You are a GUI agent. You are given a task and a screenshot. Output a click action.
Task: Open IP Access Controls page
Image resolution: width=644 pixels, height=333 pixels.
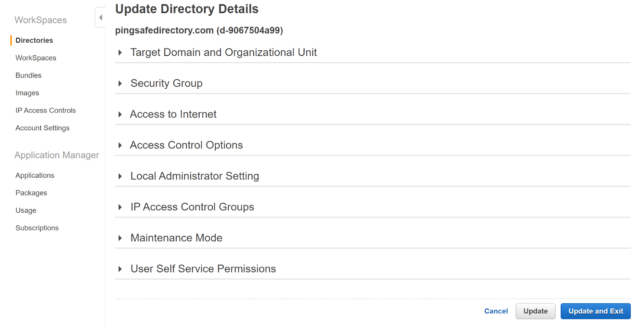tap(45, 111)
